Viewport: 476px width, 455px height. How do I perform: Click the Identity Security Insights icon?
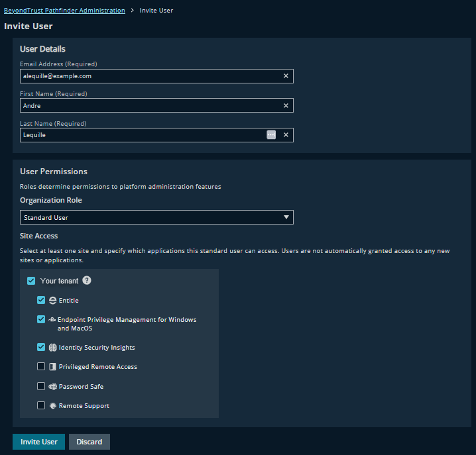53,347
